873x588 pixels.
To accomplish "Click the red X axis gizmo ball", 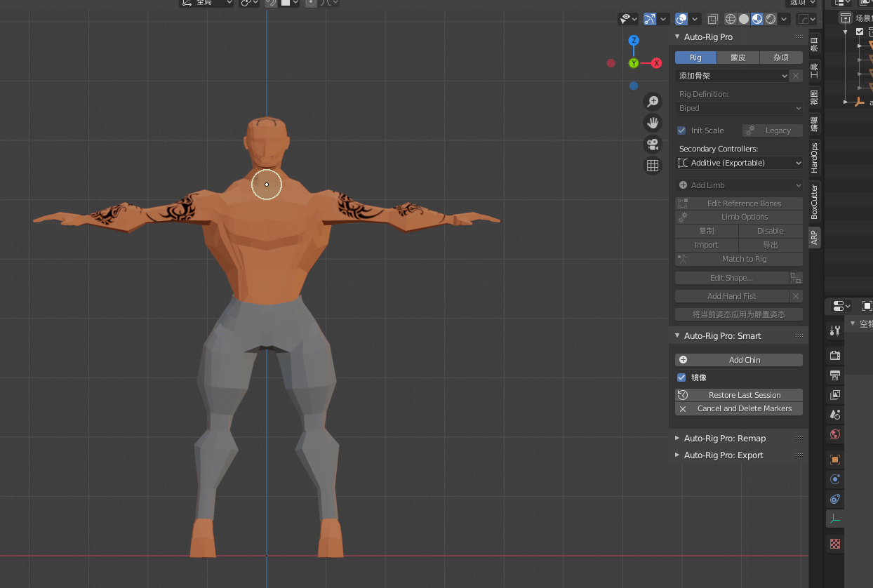I will (x=657, y=63).
